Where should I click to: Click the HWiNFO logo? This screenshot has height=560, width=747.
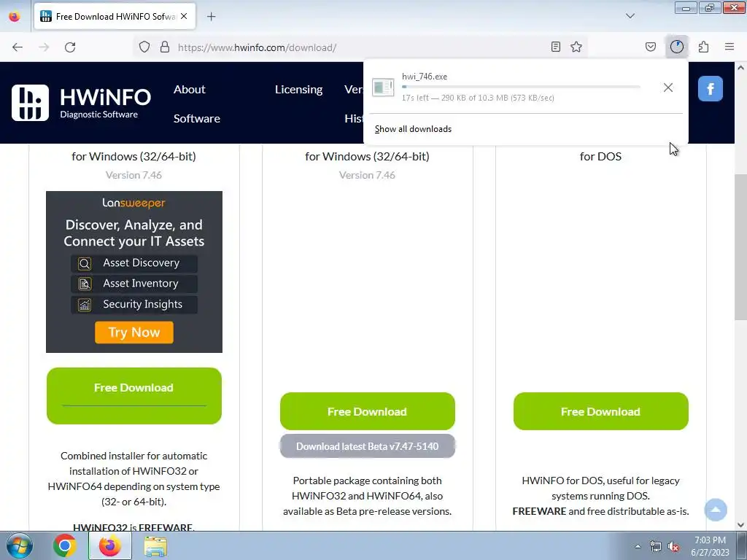[x=81, y=102]
